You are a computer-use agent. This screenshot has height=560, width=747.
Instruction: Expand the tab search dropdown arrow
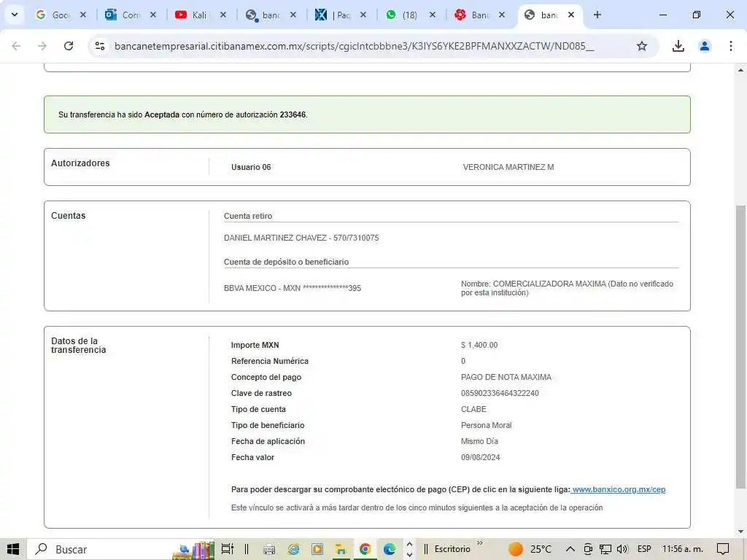tap(14, 15)
